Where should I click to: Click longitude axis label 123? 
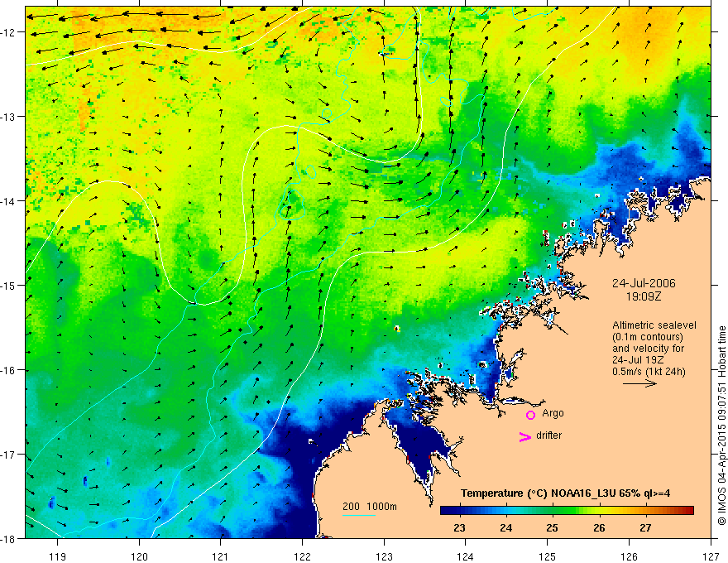tap(384, 556)
